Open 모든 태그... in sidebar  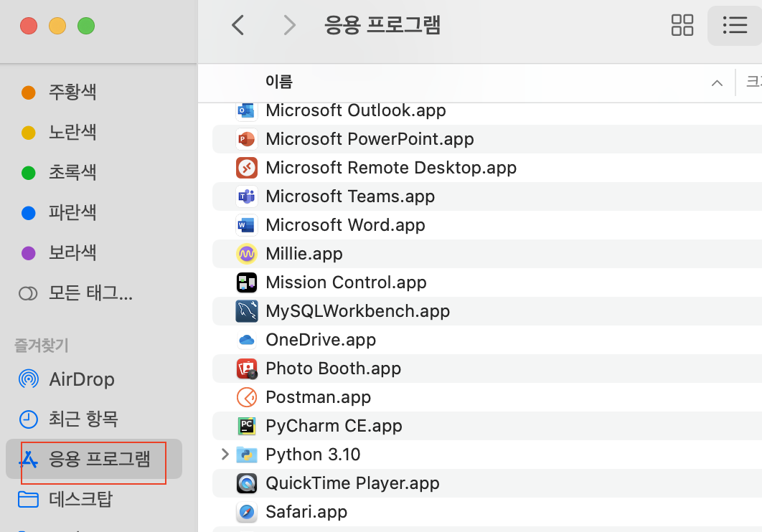(90, 293)
